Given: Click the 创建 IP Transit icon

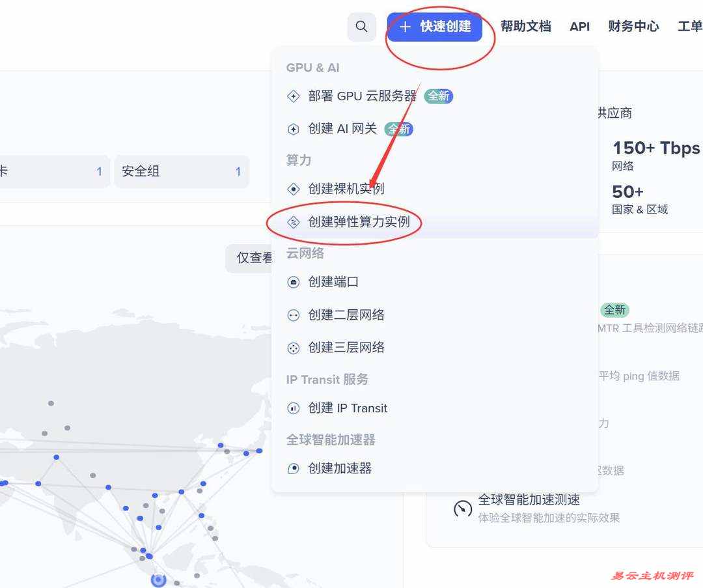Looking at the screenshot, I should click(x=294, y=408).
